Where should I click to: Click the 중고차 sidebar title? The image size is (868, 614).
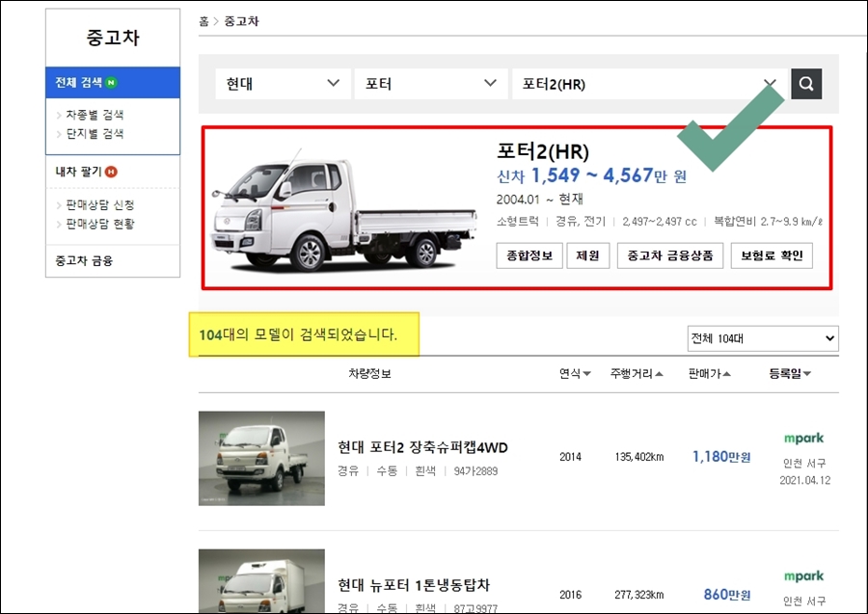point(113,38)
